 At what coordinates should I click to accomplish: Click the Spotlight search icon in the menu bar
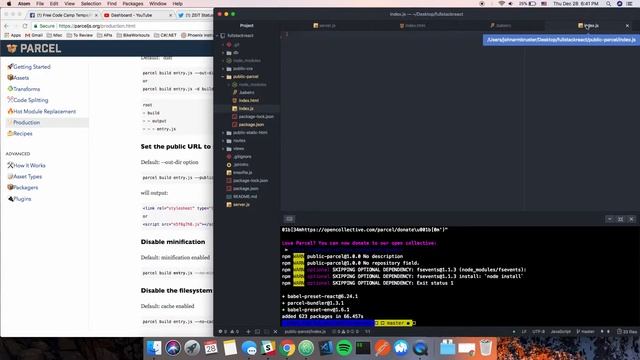point(609,4)
